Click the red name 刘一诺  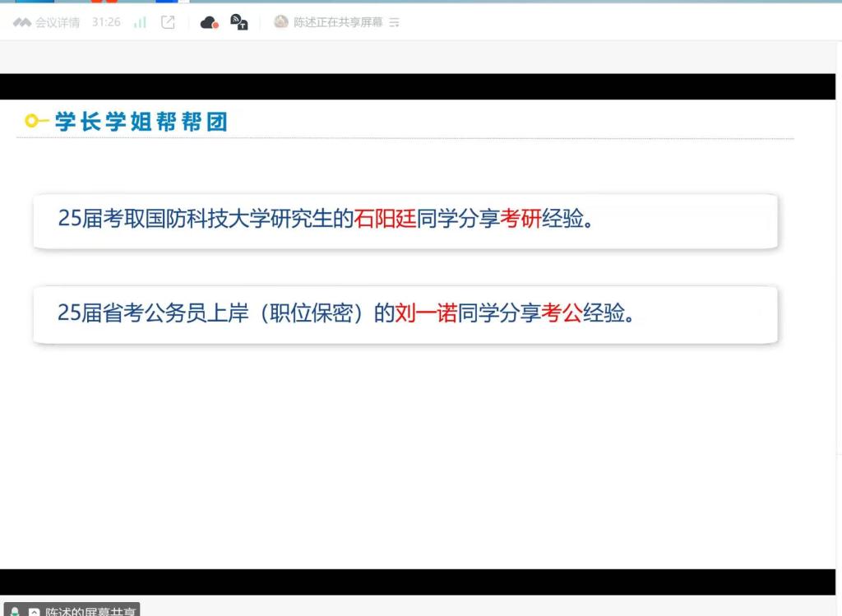point(426,313)
